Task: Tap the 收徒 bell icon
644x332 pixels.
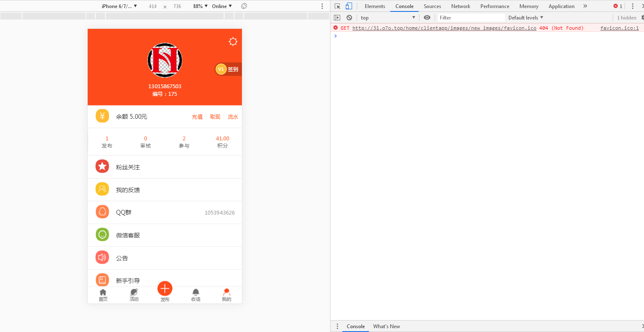Action: coord(196,292)
